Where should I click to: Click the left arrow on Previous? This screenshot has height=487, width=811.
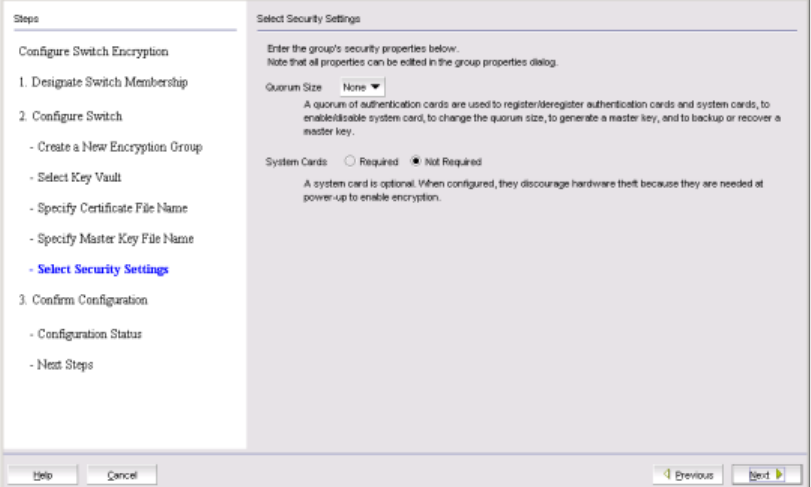click(x=667, y=474)
